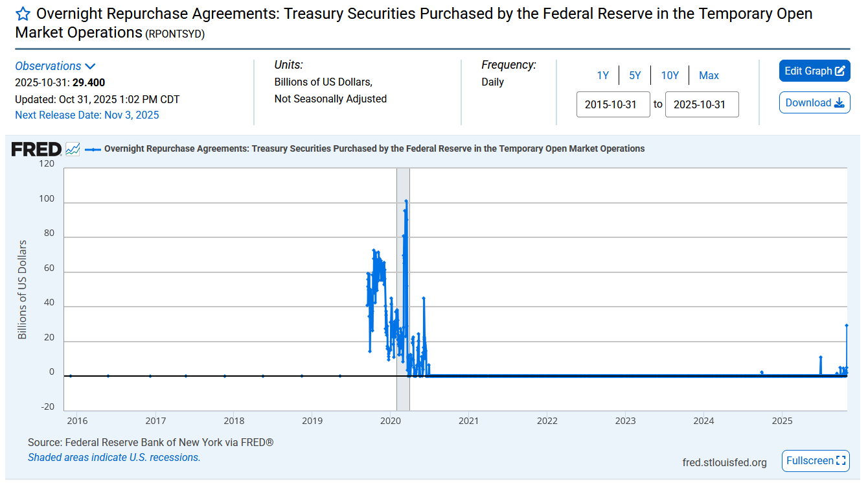
Task: Collapse the Observations section via its chevron
Action: (90, 65)
